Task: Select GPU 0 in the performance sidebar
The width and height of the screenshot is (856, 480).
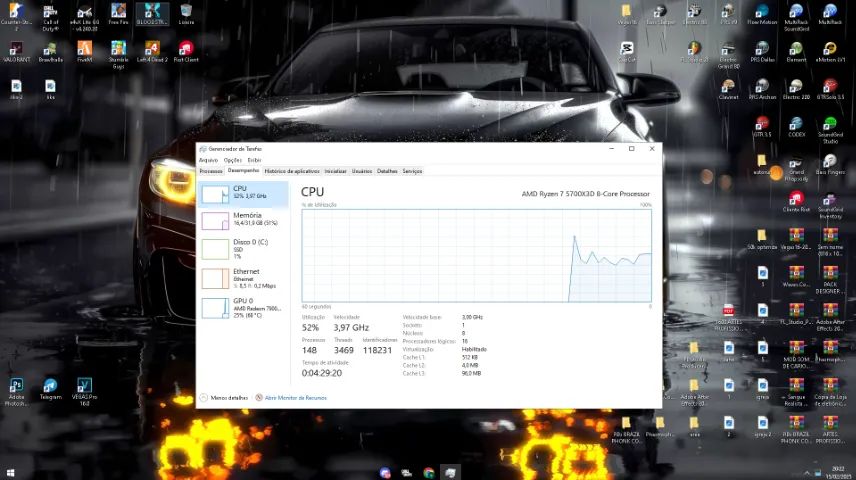Action: pyautogui.click(x=243, y=307)
